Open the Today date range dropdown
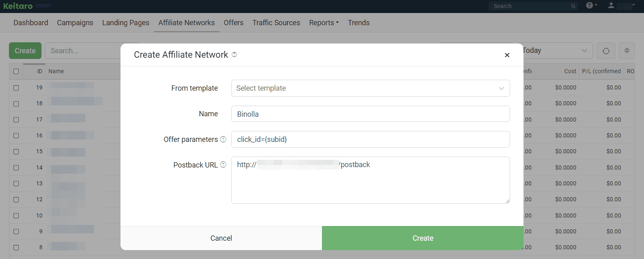 click(x=556, y=50)
